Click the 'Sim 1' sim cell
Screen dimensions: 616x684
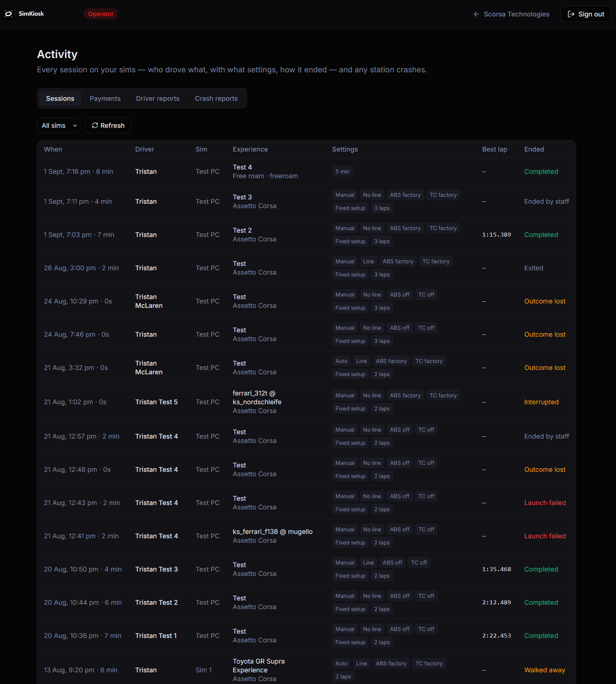coord(204,670)
